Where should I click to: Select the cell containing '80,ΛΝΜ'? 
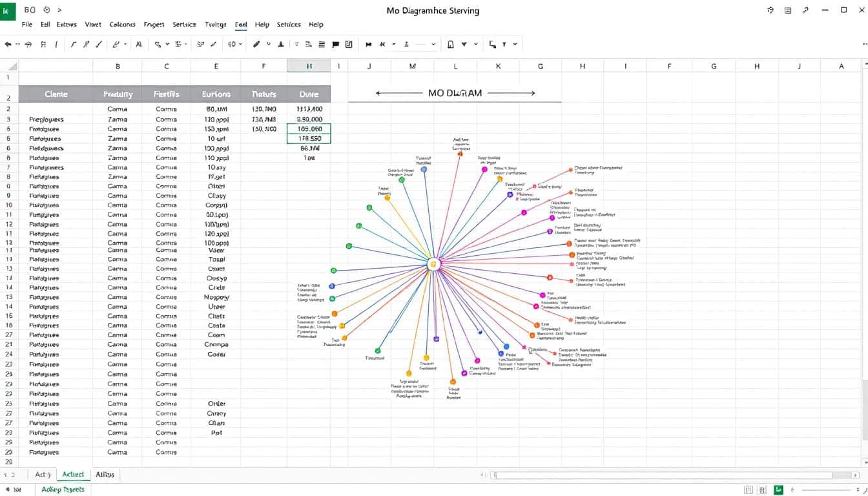tap(216, 110)
